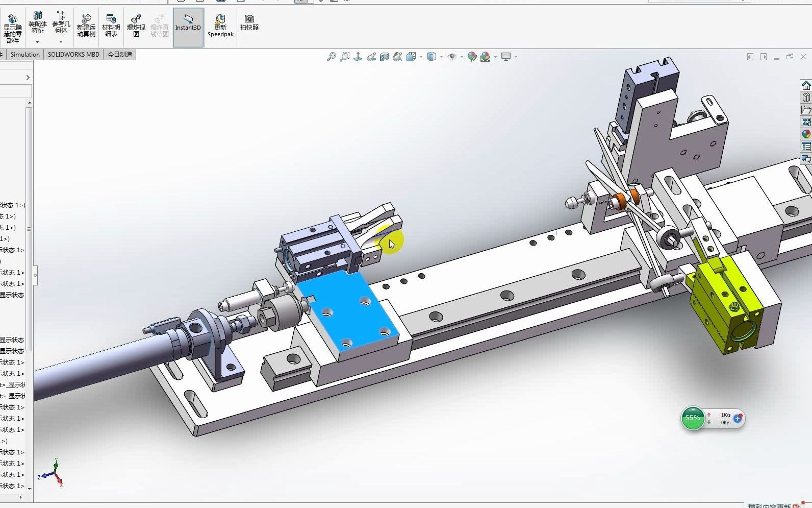Viewport: 812px width, 508px height.
Task: Click the feature tree filter input field
Action: 15,91
